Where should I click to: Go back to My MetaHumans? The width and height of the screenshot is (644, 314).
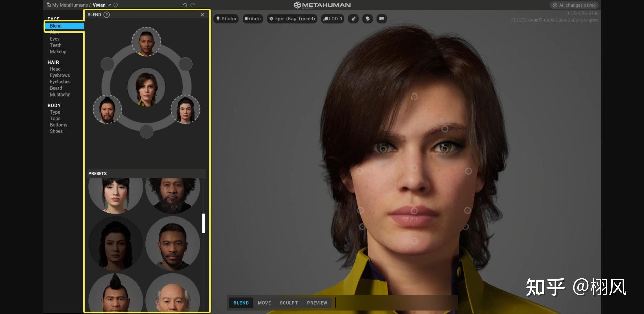pyautogui.click(x=67, y=5)
